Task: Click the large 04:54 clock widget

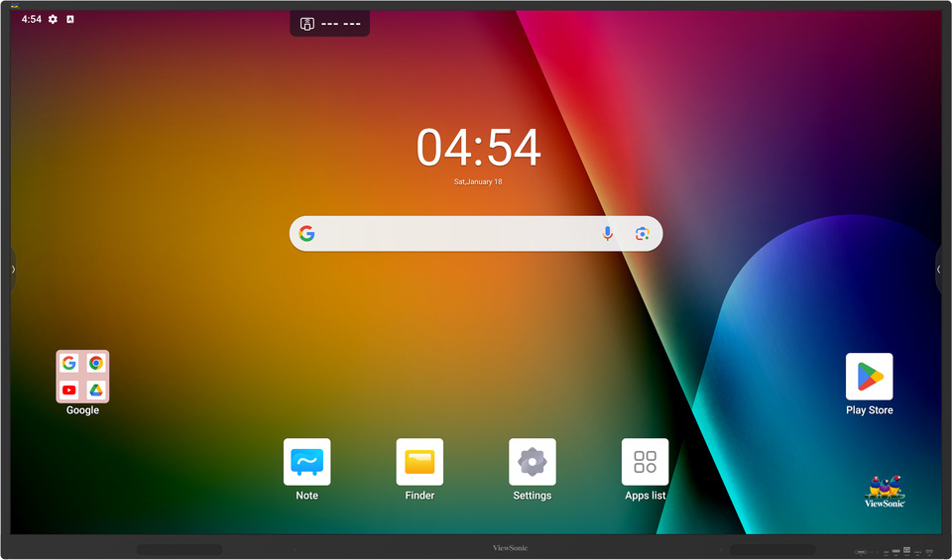Action: click(478, 149)
